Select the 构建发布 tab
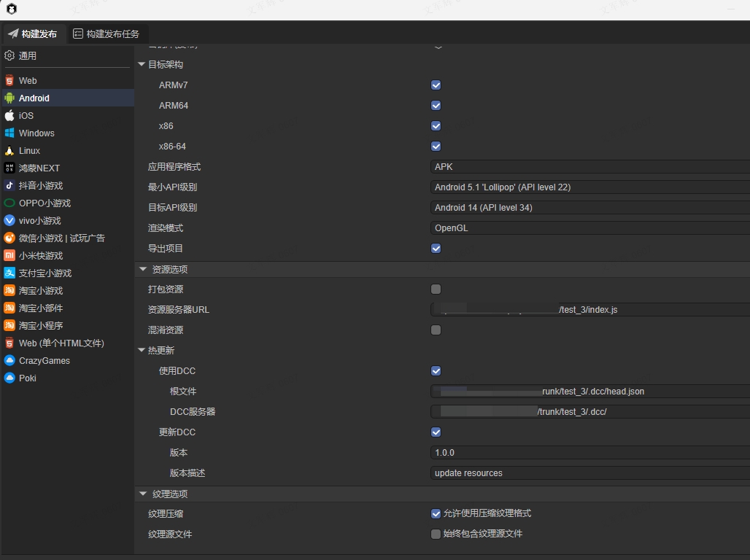750x560 pixels. [x=33, y=34]
